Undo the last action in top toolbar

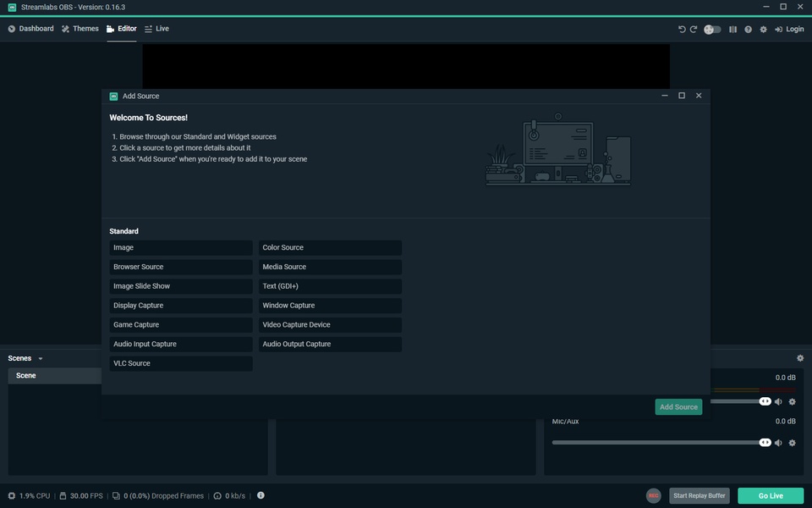coord(682,29)
